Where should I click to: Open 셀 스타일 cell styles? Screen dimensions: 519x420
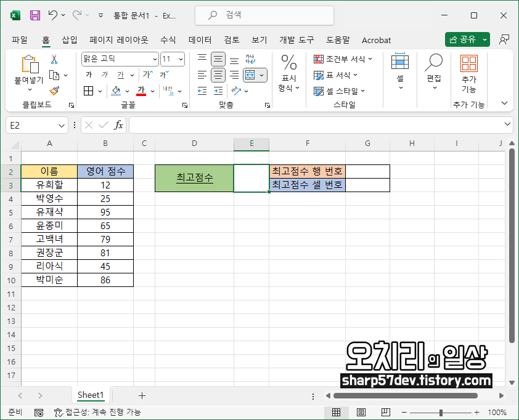339,91
